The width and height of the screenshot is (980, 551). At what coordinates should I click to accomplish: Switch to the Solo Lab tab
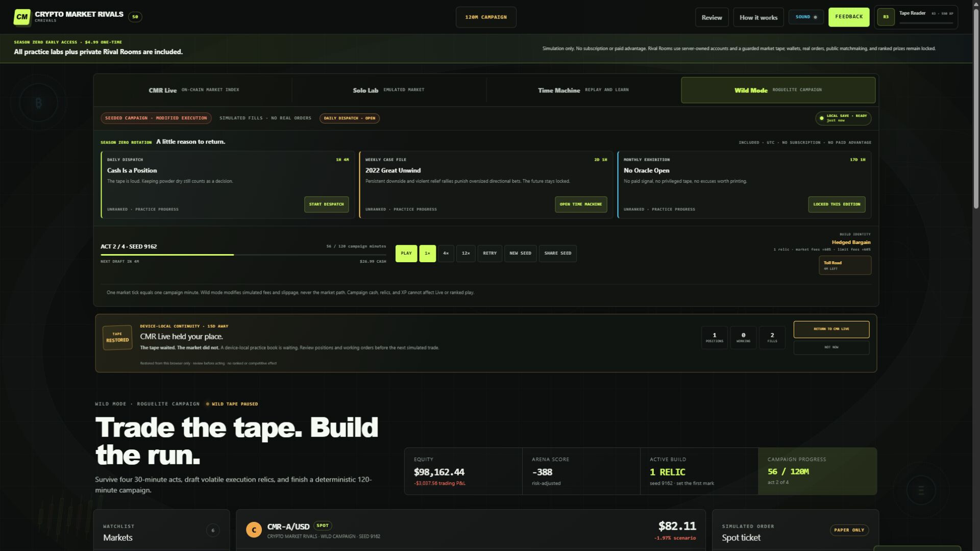pos(388,90)
